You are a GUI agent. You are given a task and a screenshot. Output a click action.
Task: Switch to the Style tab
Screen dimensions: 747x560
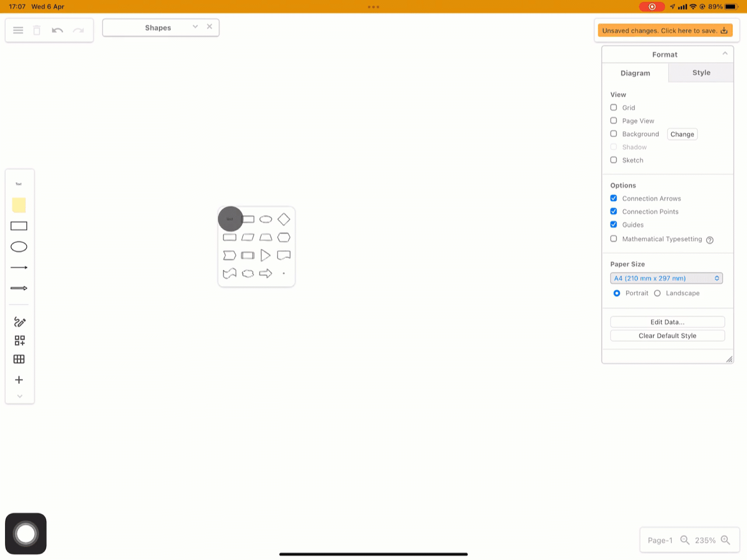[x=701, y=73]
